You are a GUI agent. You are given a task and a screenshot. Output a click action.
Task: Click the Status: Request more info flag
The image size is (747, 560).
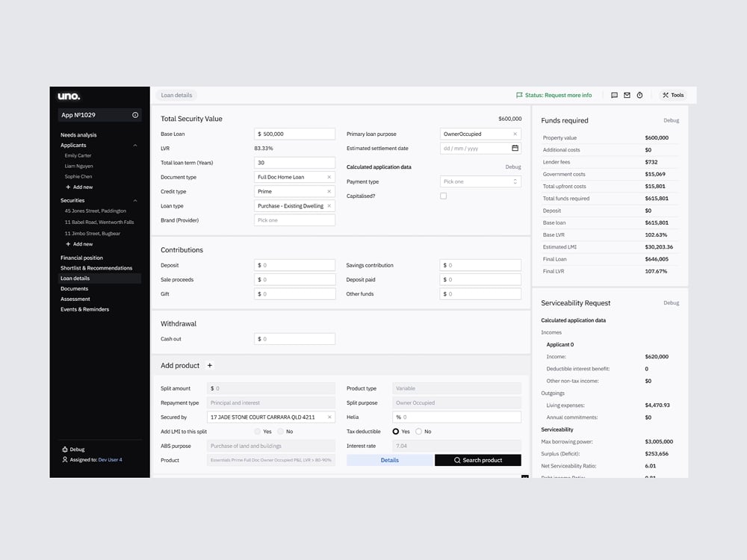point(554,96)
